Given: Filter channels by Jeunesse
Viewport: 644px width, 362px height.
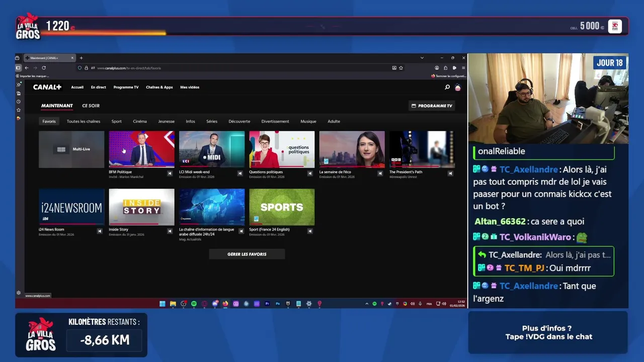Looking at the screenshot, I should click(x=167, y=121).
